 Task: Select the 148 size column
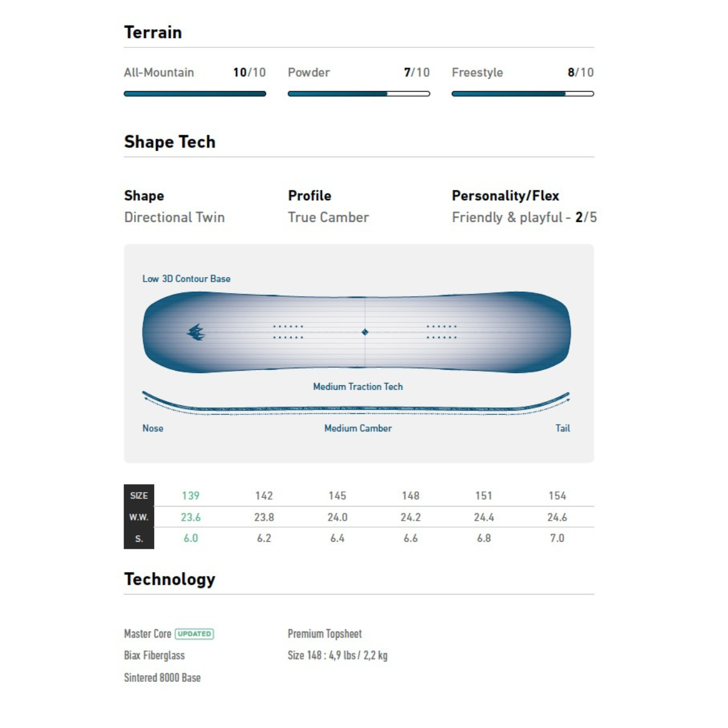pyautogui.click(x=411, y=496)
